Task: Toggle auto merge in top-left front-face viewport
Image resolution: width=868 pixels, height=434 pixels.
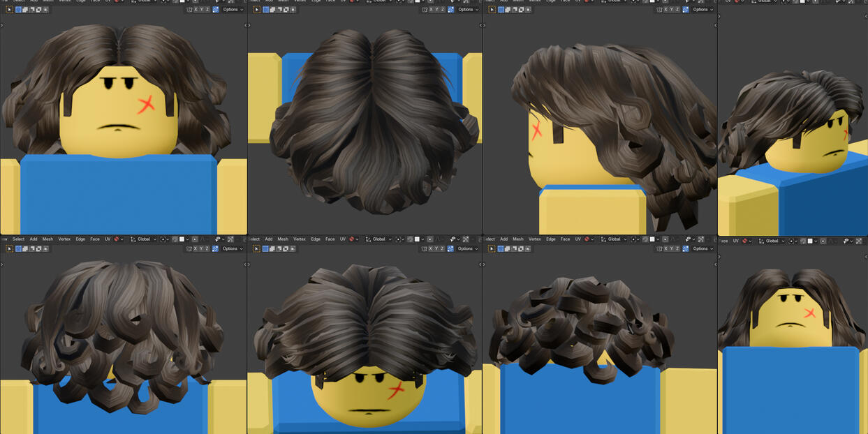Action: coord(215,10)
